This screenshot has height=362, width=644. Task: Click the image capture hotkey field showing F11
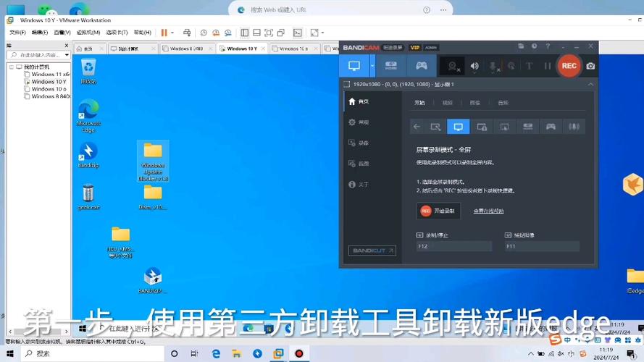coord(542,246)
